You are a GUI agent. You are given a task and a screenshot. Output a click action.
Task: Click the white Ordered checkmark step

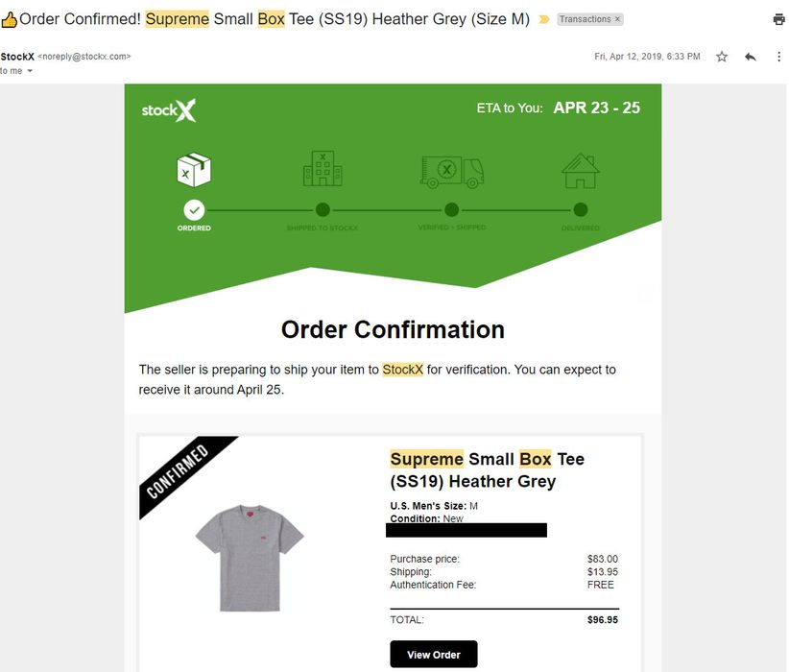[x=194, y=210]
